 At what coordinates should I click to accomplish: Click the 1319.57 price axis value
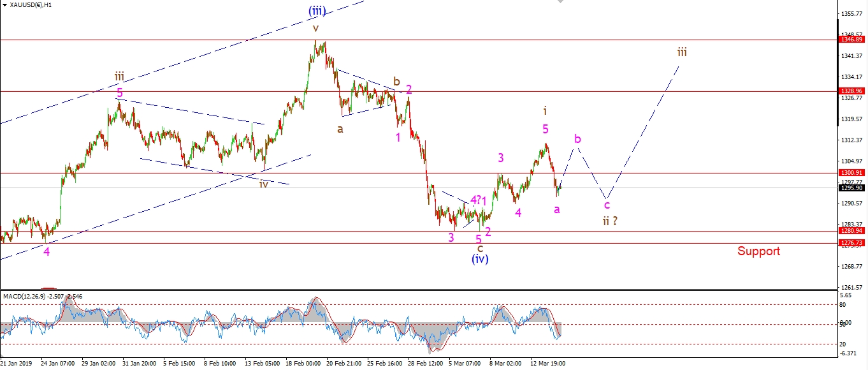(852, 119)
